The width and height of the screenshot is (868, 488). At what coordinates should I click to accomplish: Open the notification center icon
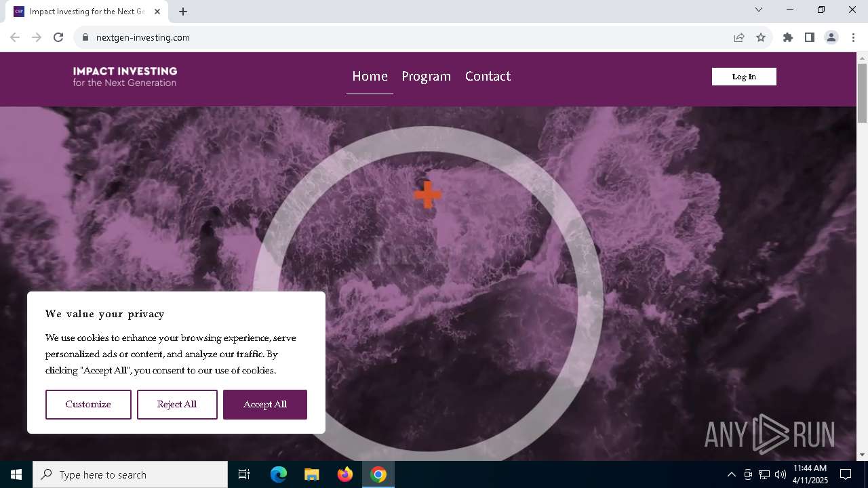(x=846, y=474)
